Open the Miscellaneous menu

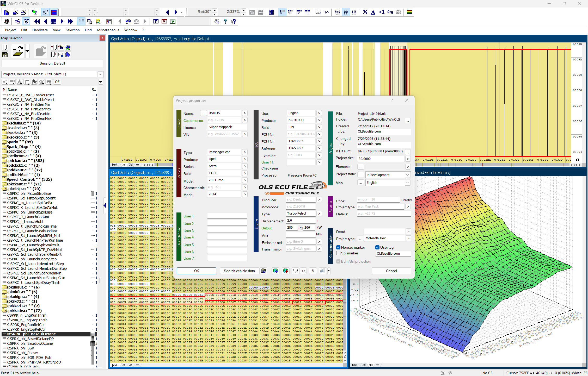tap(108, 30)
